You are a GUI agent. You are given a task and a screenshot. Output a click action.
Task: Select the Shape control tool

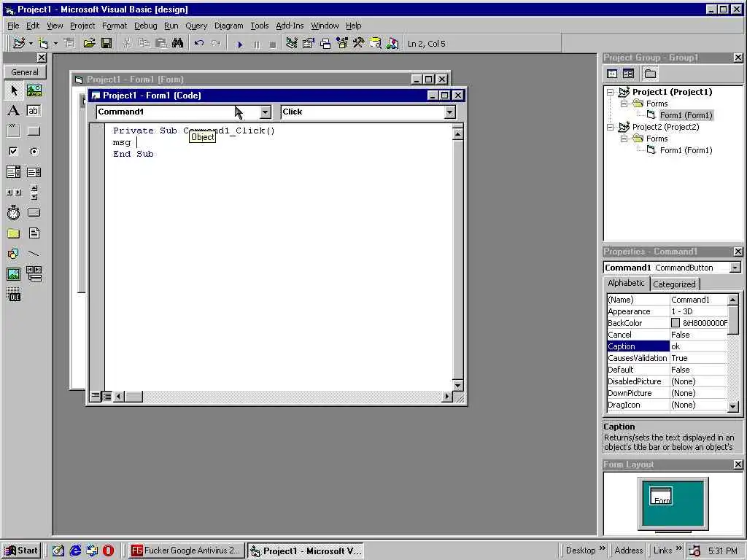14,254
